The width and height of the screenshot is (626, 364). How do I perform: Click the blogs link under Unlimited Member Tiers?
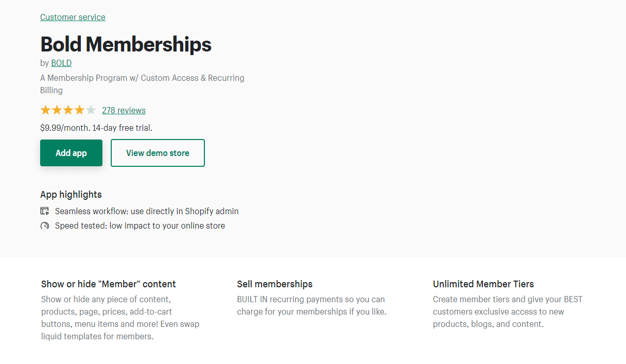481,324
